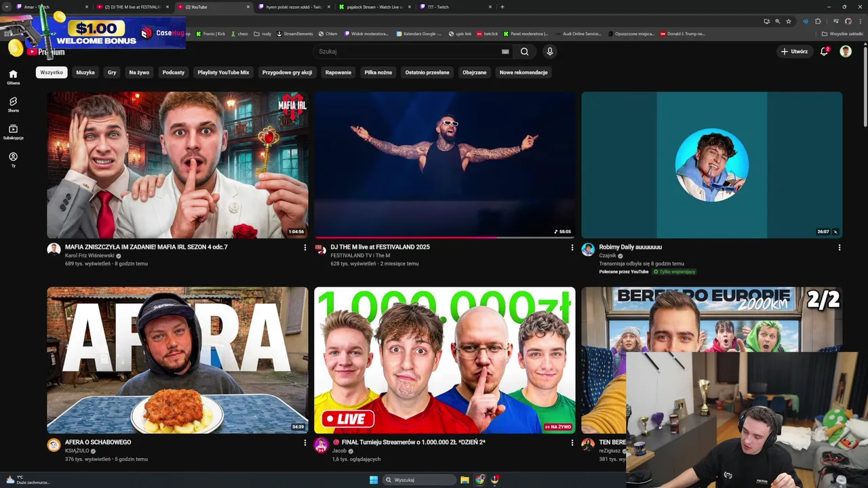The image size is (868, 488).
Task: Bookmark this page with the star icon
Action: click(x=789, y=21)
